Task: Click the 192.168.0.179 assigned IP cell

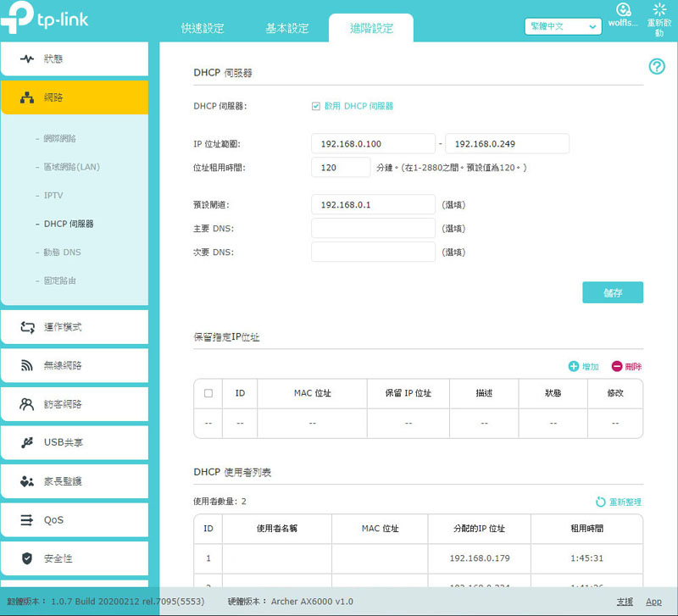Action: click(480, 558)
